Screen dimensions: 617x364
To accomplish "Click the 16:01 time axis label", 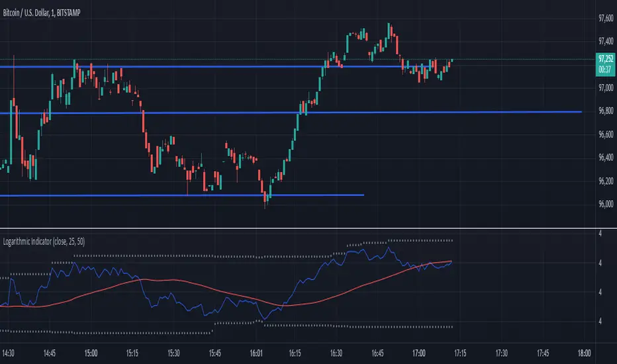I will tap(256, 353).
